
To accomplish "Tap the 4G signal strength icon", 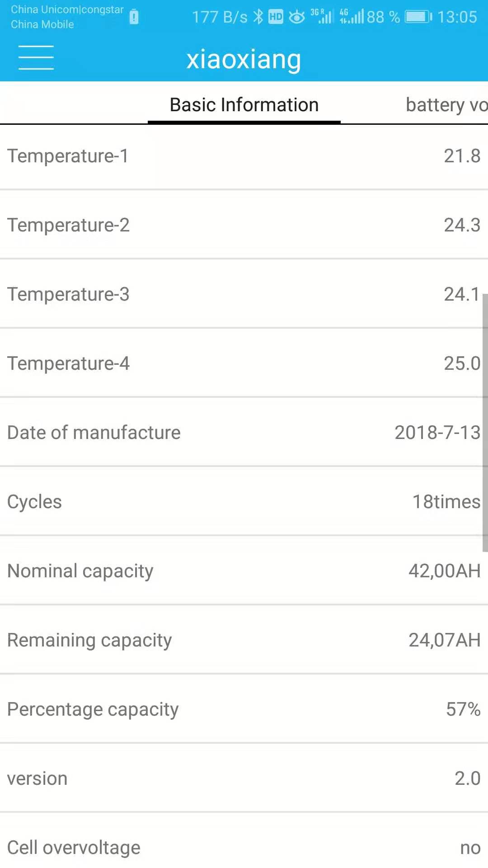I will [352, 16].
